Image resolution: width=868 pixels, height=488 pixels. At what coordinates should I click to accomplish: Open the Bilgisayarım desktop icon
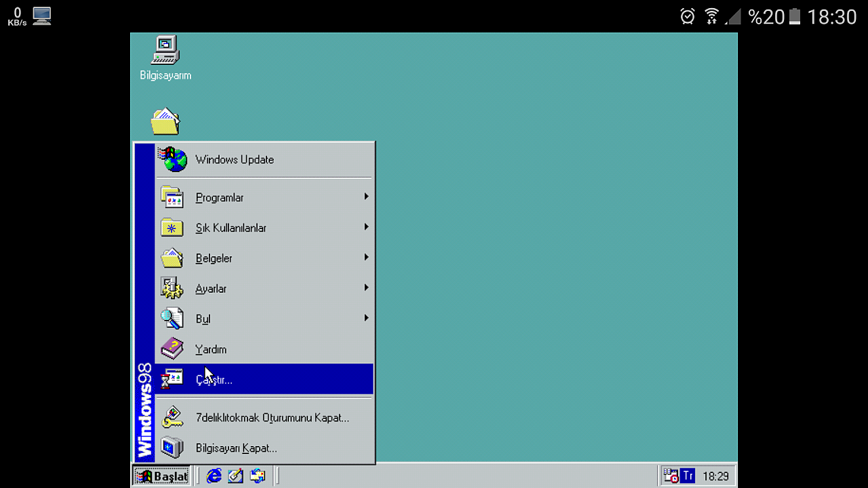[x=165, y=58]
